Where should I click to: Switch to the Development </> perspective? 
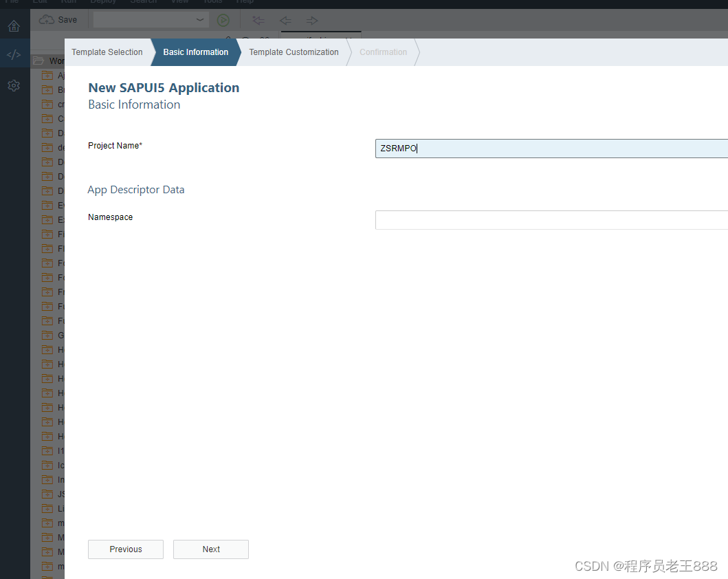[14, 55]
